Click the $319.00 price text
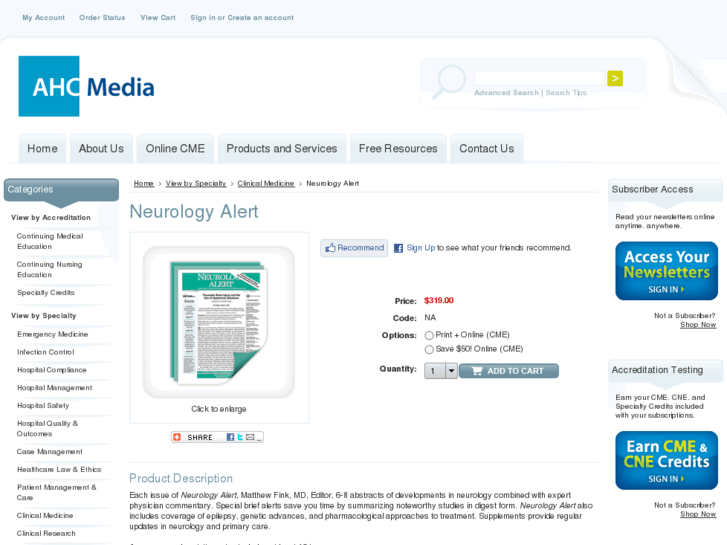727x545 pixels. 439,301
